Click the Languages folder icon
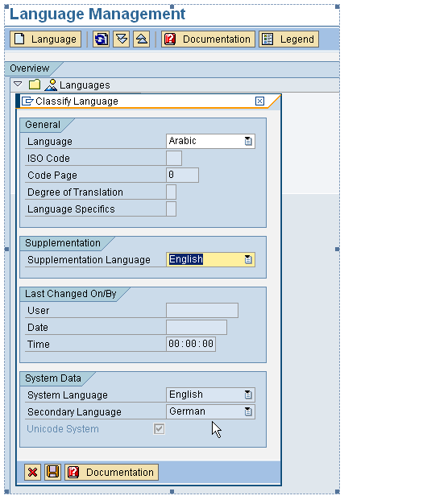This screenshot has width=427, height=504. [35, 85]
